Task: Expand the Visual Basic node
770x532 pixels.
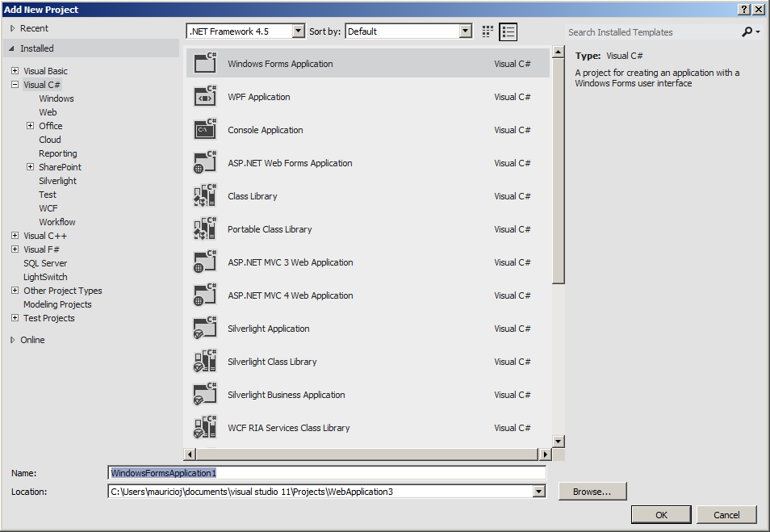Action: point(15,71)
